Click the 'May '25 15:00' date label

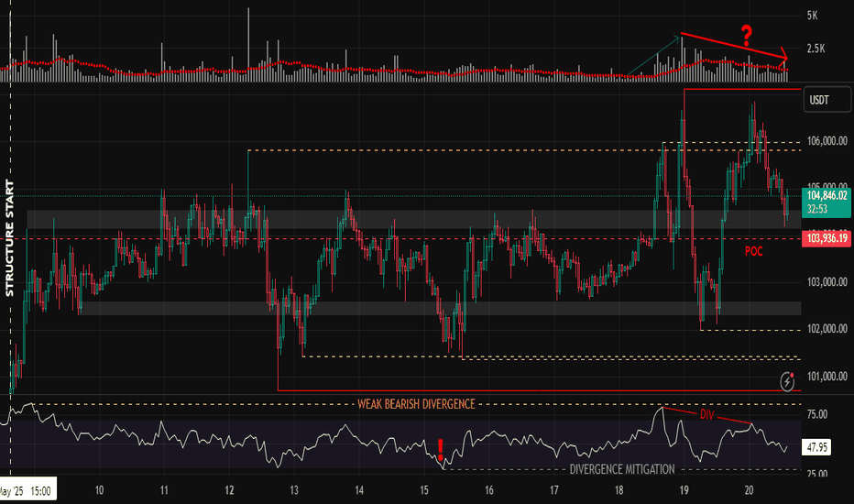[27, 491]
